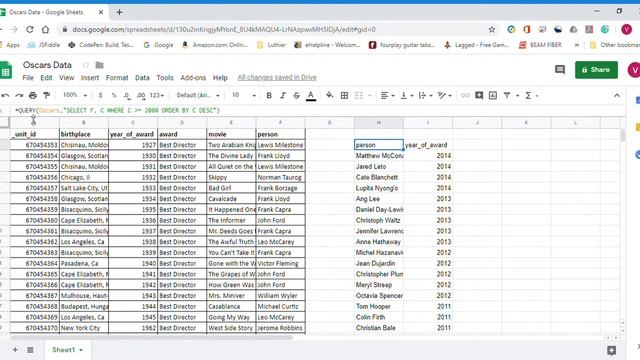Rename the Oscars Data title
Image resolution: width=640 pixels, height=360 pixels.
(x=47, y=65)
